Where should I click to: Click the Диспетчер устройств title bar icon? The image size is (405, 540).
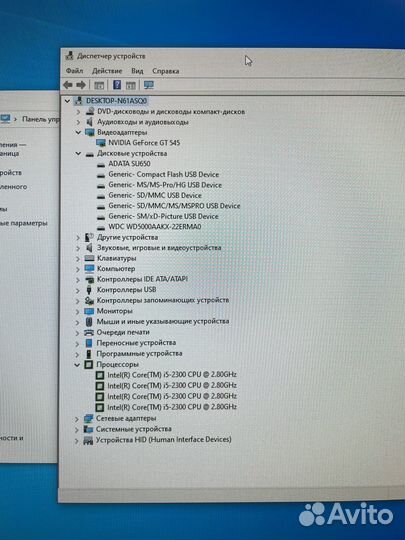point(70,56)
